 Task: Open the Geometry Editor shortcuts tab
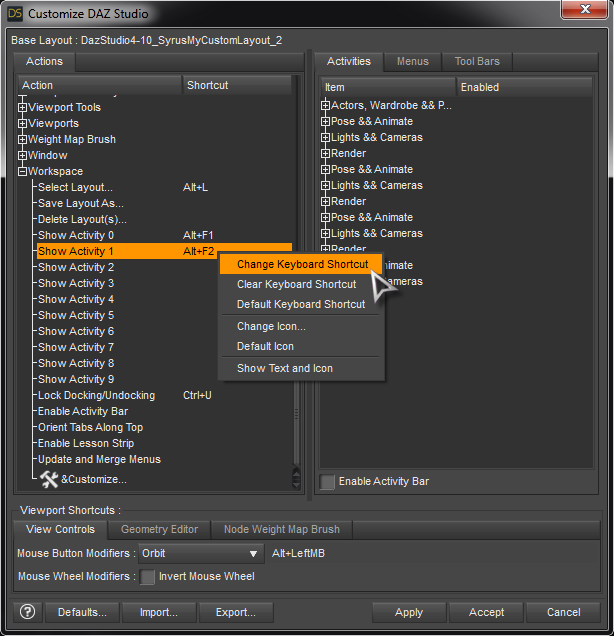coord(159,529)
